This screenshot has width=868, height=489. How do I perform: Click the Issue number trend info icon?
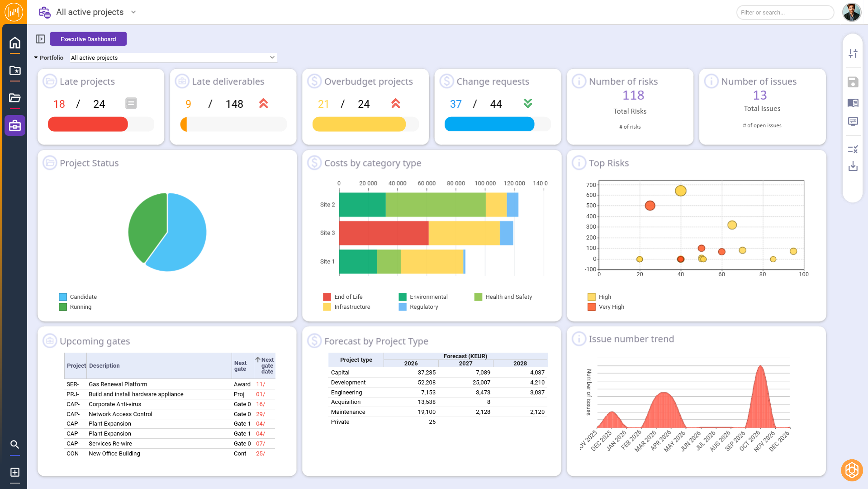tap(579, 339)
